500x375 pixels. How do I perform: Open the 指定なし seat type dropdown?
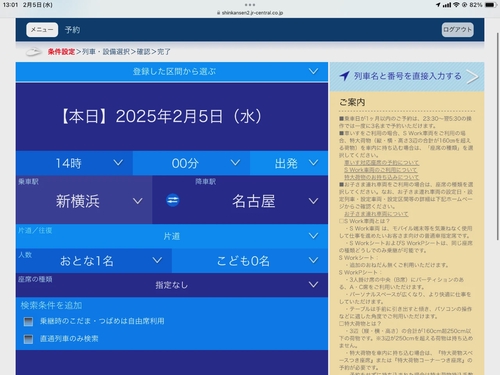pos(172,285)
